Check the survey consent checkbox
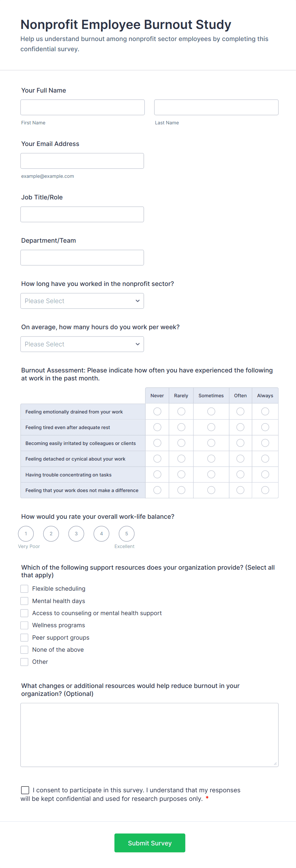The height and width of the screenshot is (868, 296). click(25, 790)
